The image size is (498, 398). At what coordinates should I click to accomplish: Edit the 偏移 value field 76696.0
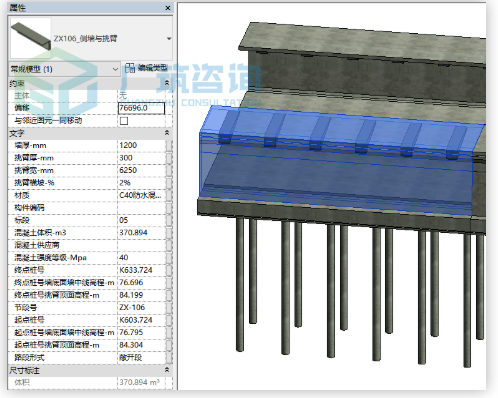pos(142,108)
